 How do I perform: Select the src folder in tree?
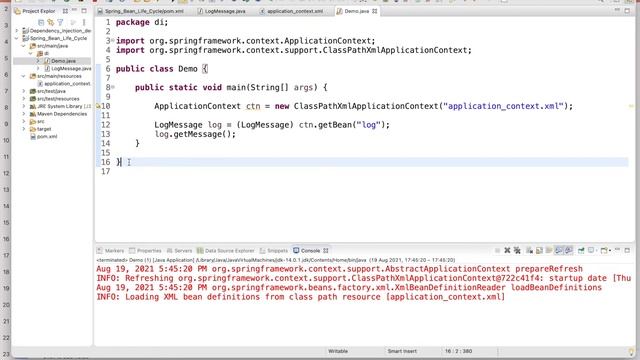(41, 121)
